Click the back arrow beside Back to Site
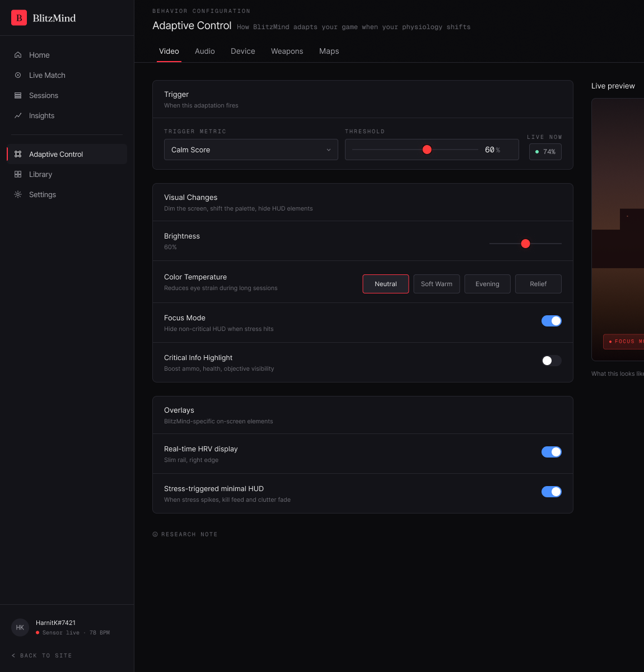Image resolution: width=644 pixels, height=672 pixels. (13, 655)
